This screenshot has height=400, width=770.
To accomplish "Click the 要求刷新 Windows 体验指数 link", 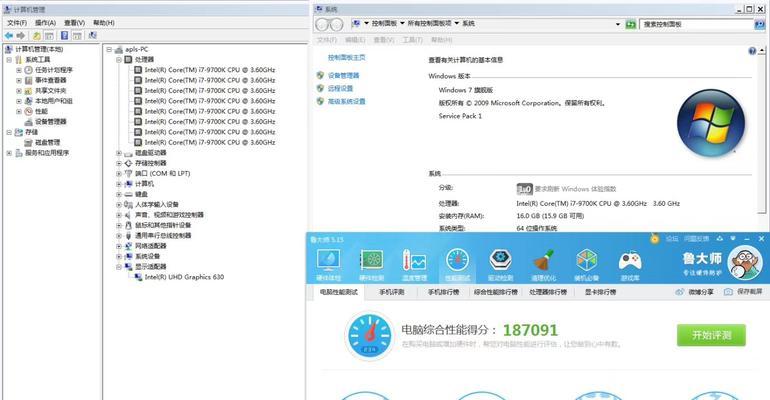I will click(575, 189).
